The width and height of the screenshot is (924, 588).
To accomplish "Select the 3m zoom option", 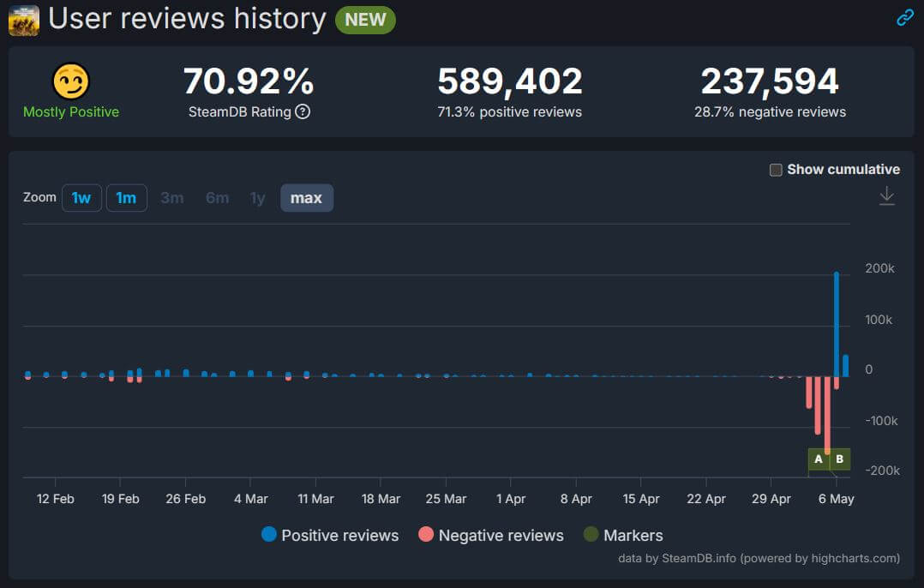I will tap(172, 198).
